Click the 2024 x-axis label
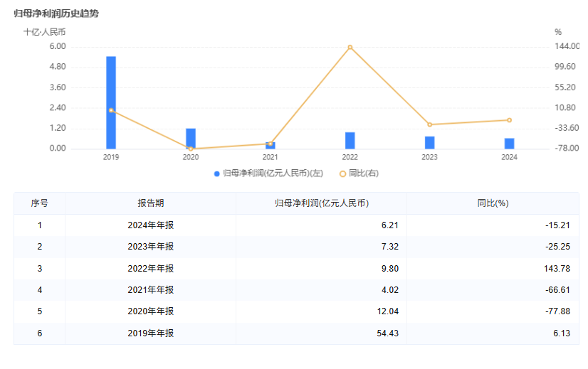Screen dimensions: 588x369 point(509,157)
